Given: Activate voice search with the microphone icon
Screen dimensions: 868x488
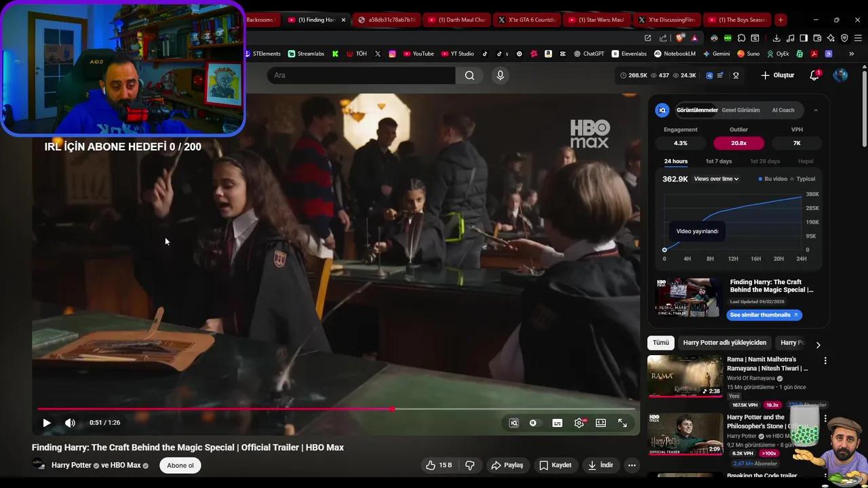Looking at the screenshot, I should 500,75.
